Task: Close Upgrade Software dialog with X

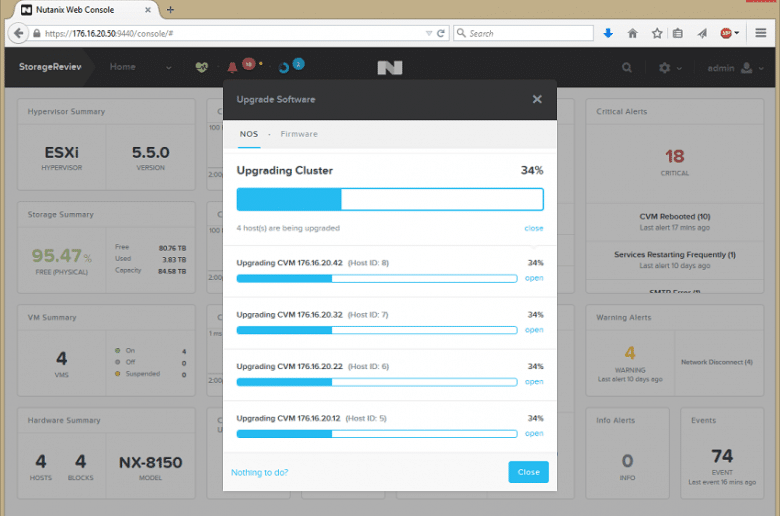Action: pyautogui.click(x=537, y=99)
